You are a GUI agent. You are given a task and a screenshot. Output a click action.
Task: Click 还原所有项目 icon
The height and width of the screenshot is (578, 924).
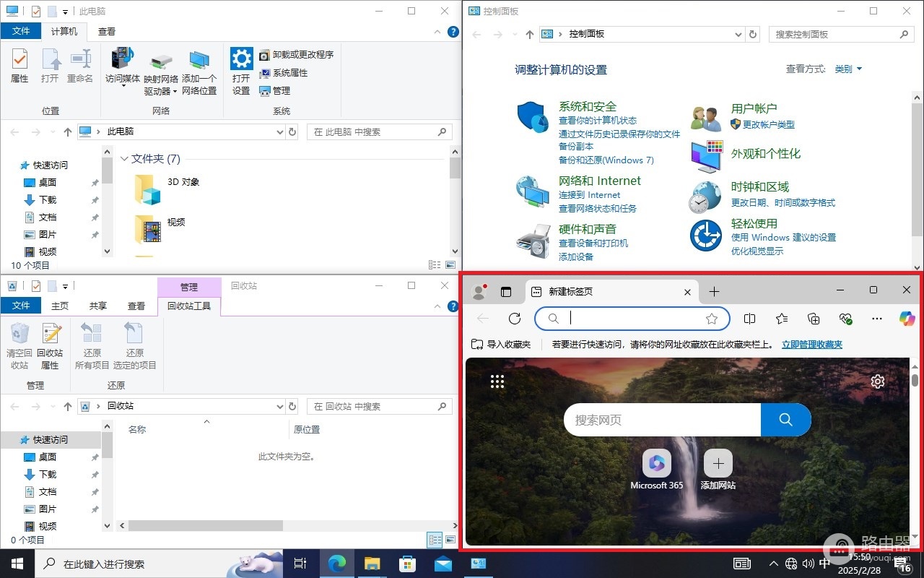point(92,346)
